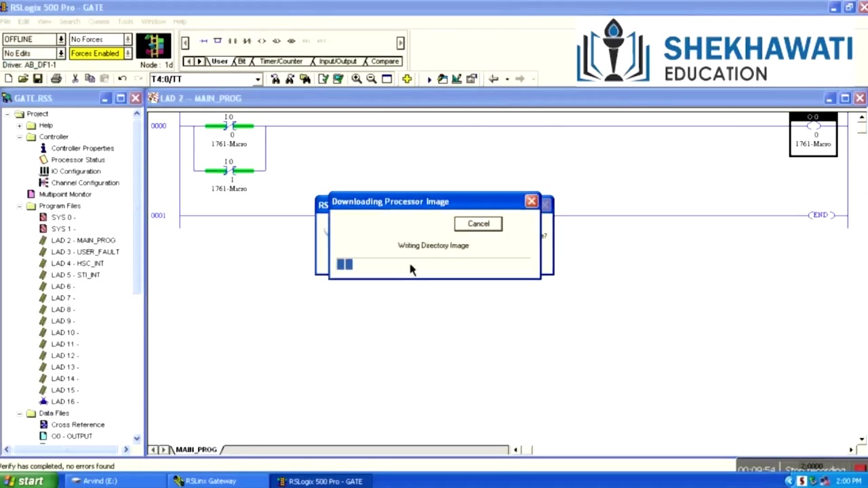Collapse the Data Files folder node

[x=20, y=413]
